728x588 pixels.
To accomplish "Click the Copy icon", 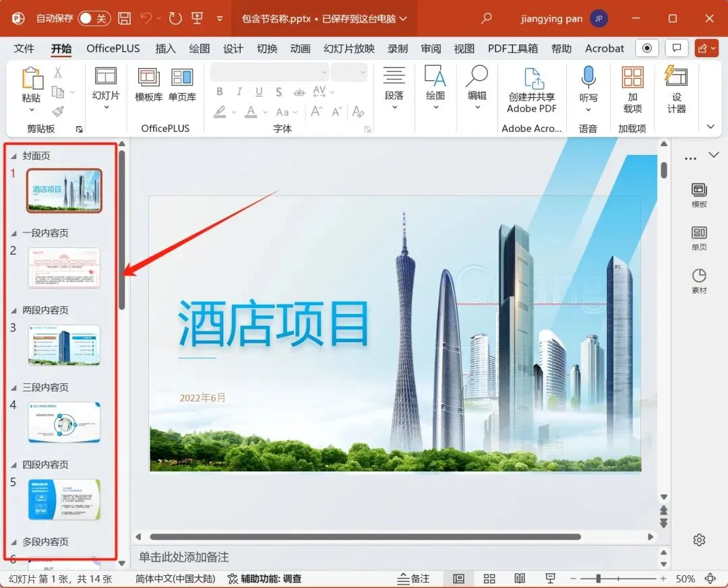I will pos(58,92).
